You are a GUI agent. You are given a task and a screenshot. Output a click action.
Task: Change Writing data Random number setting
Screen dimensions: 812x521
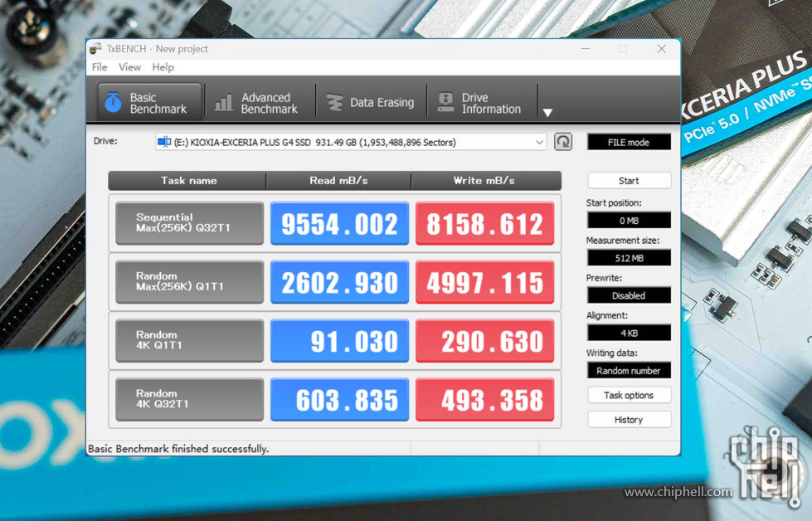tap(629, 370)
